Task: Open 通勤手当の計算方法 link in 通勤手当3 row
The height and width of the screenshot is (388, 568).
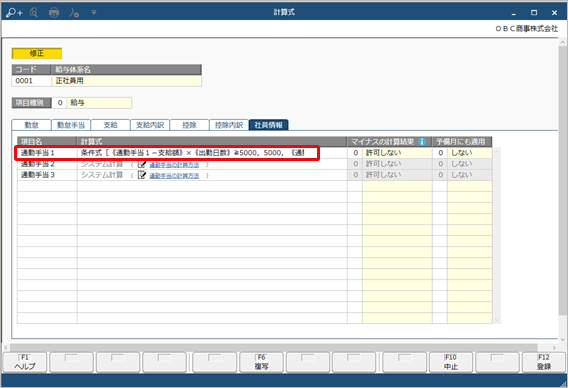Action: click(174, 176)
